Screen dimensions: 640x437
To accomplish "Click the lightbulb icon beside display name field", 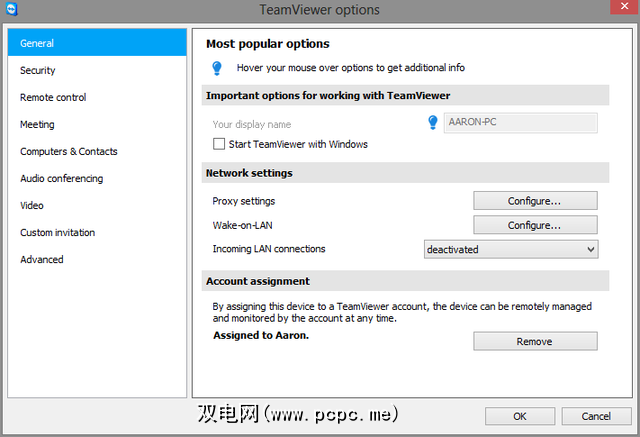I will coord(433,123).
